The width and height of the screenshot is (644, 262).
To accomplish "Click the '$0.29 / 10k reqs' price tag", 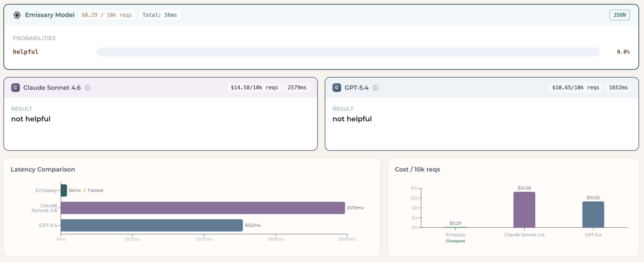I will (x=107, y=15).
